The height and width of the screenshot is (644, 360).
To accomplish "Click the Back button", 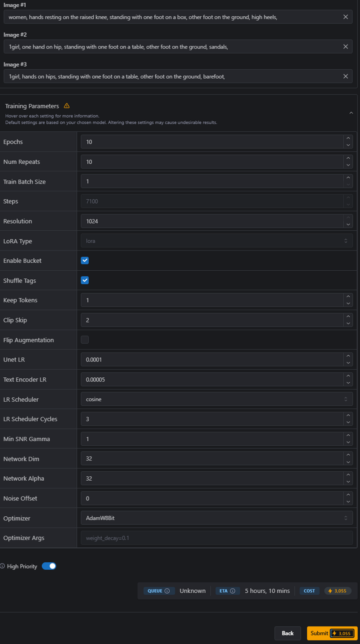I will click(x=288, y=633).
